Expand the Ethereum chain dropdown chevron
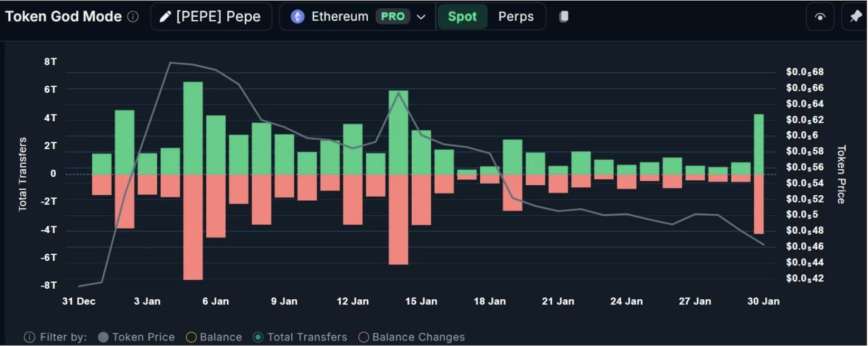868x346 pixels. 421,17
